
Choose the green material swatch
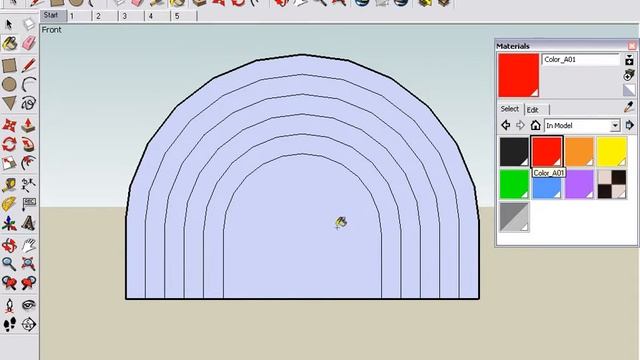[x=514, y=184]
